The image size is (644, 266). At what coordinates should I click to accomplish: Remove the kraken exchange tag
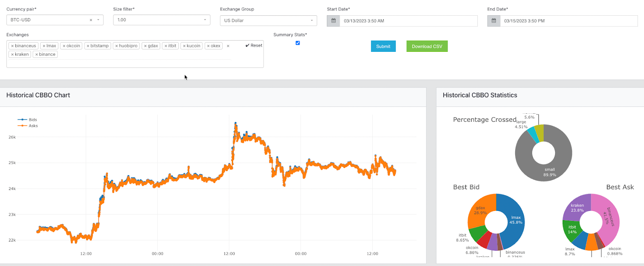[x=12, y=54]
